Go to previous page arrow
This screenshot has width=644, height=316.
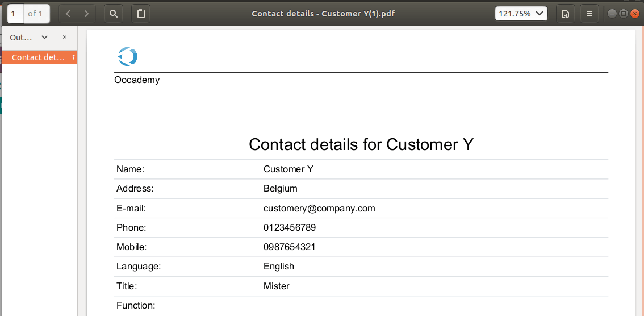tap(68, 14)
